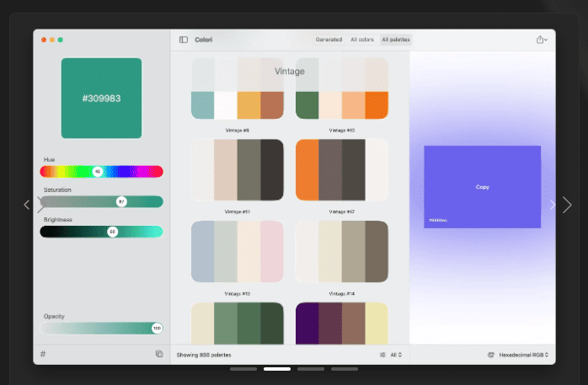The height and width of the screenshot is (385, 588).
Task: Click the Opacity slider track
Action: [x=101, y=328]
